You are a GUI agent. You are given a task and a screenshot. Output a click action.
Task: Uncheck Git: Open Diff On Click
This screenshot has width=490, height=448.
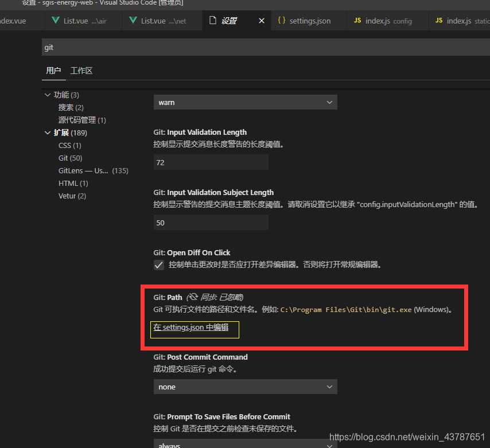pyautogui.click(x=158, y=265)
